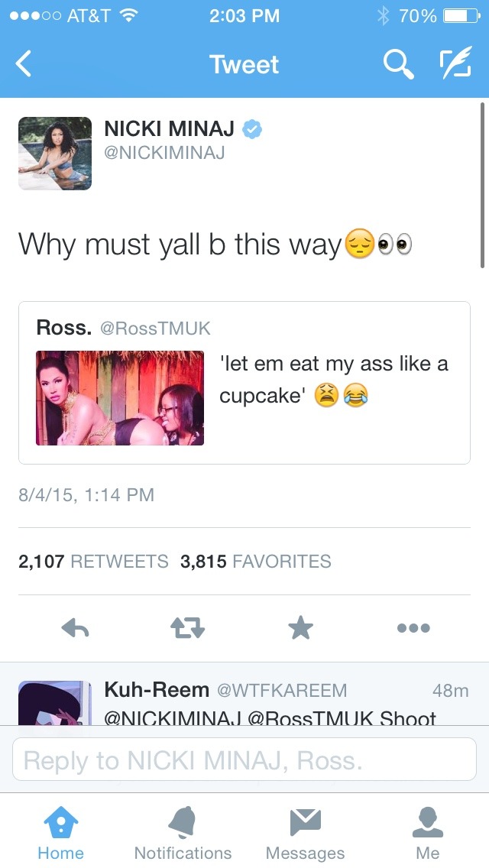Image resolution: width=489 pixels, height=868 pixels.
Task: Open the @NICKIMINAJ handle link
Action: pos(164,153)
